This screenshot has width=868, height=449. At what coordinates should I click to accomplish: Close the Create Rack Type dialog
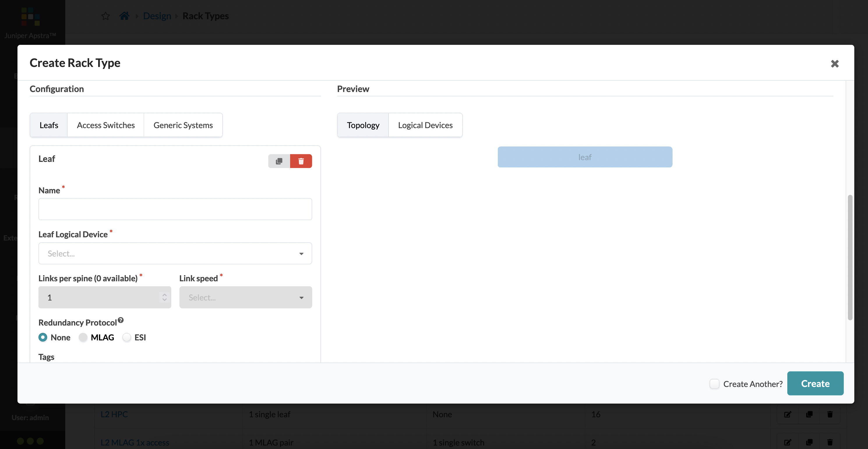pyautogui.click(x=835, y=64)
